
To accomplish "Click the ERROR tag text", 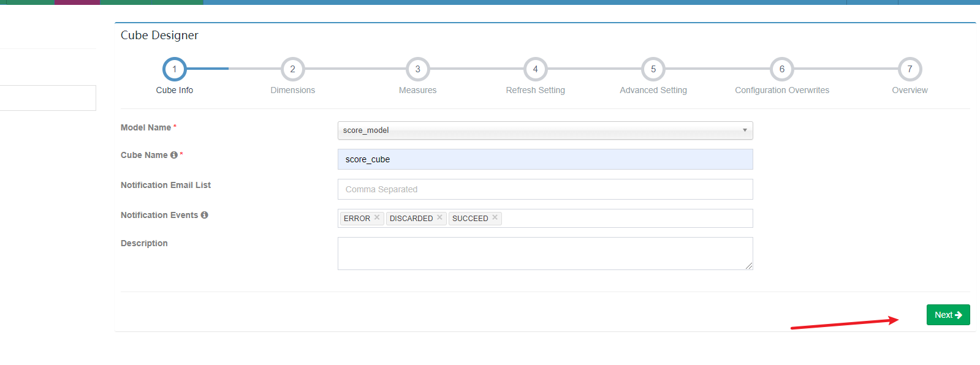I will [357, 219].
